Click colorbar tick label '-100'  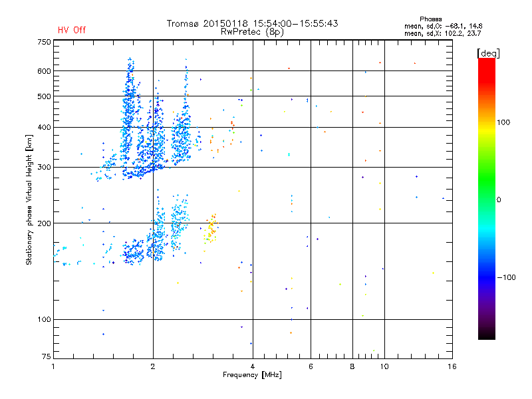pos(506,277)
